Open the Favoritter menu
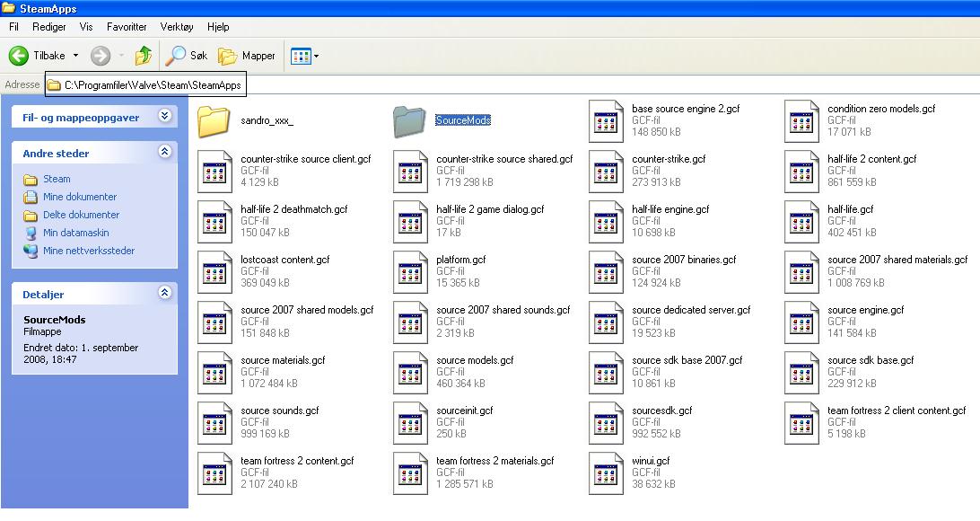 click(127, 27)
